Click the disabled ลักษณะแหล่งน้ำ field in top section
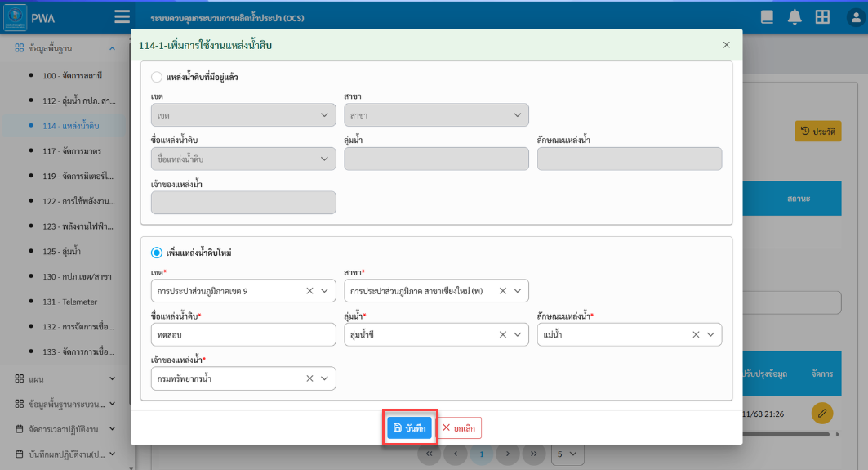The height and width of the screenshot is (470, 868). [x=630, y=159]
